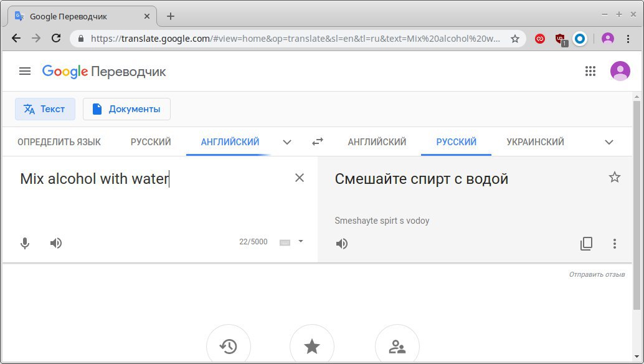The height and width of the screenshot is (364, 644).
Task: Open the red circular extension icon
Action: (540, 39)
